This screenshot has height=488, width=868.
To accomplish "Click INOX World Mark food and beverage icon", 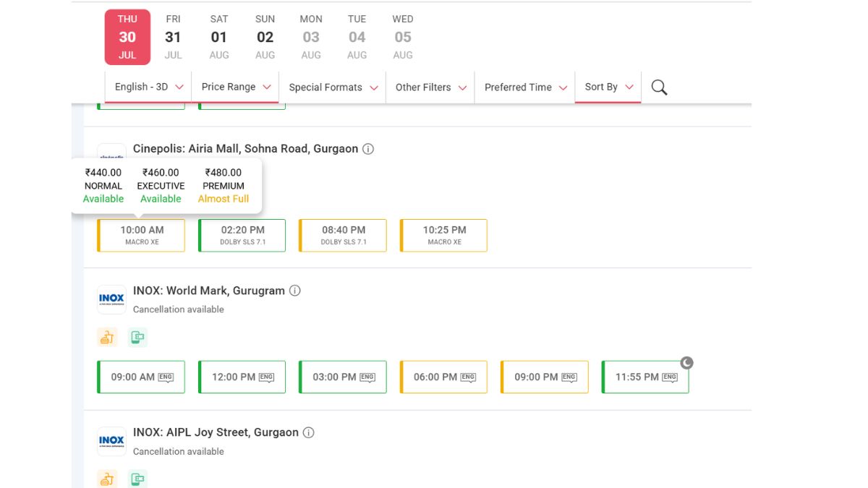I will pyautogui.click(x=107, y=337).
